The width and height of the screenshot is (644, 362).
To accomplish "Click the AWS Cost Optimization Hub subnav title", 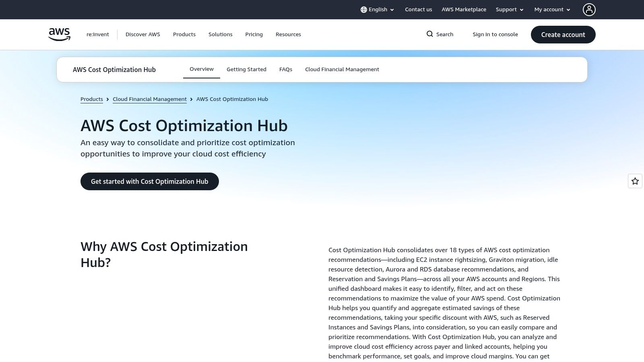I will click(114, 70).
